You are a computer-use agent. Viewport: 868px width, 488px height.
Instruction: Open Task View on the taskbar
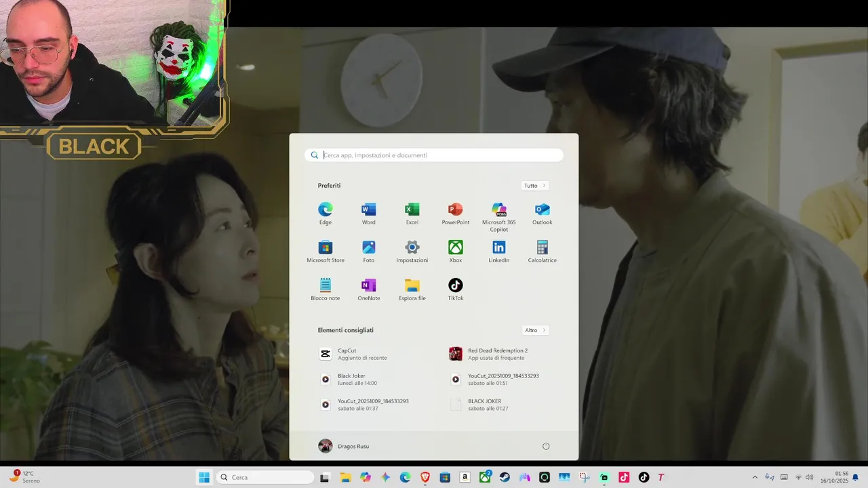click(325, 477)
